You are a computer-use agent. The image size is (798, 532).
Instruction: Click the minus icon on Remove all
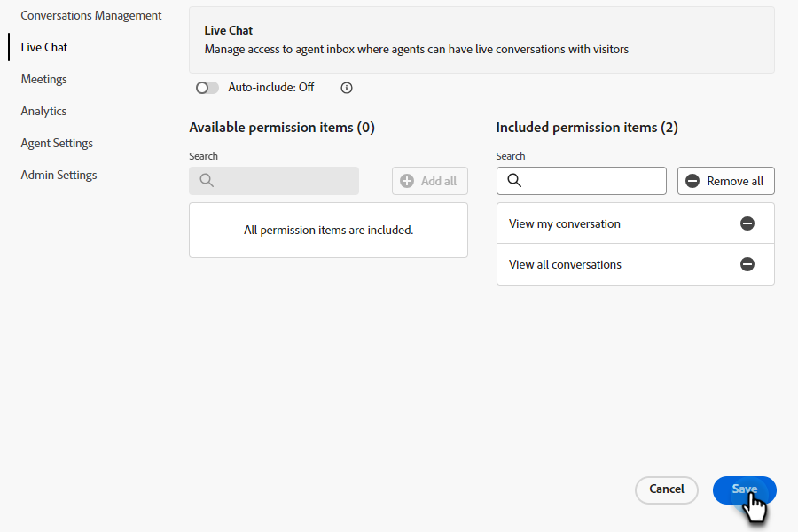point(692,181)
